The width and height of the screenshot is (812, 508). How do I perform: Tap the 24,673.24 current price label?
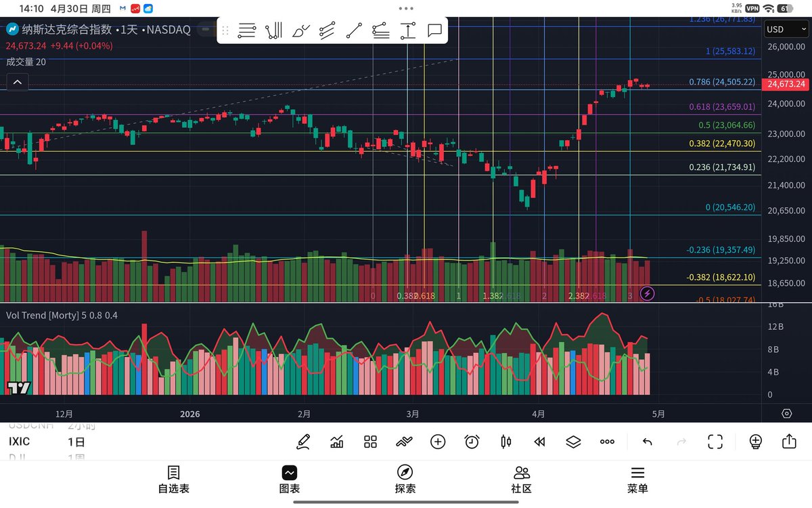(x=785, y=84)
